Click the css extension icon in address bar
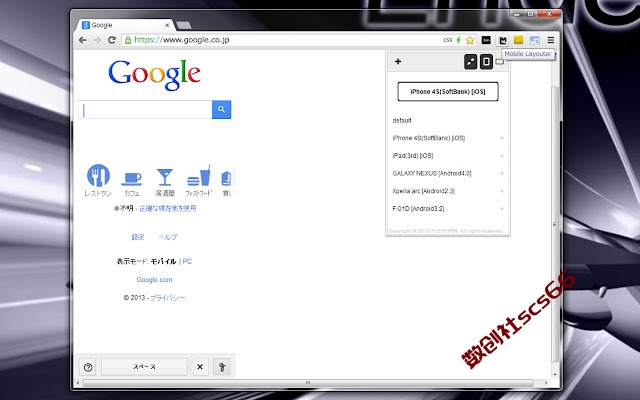640x400 pixels. tap(447, 40)
